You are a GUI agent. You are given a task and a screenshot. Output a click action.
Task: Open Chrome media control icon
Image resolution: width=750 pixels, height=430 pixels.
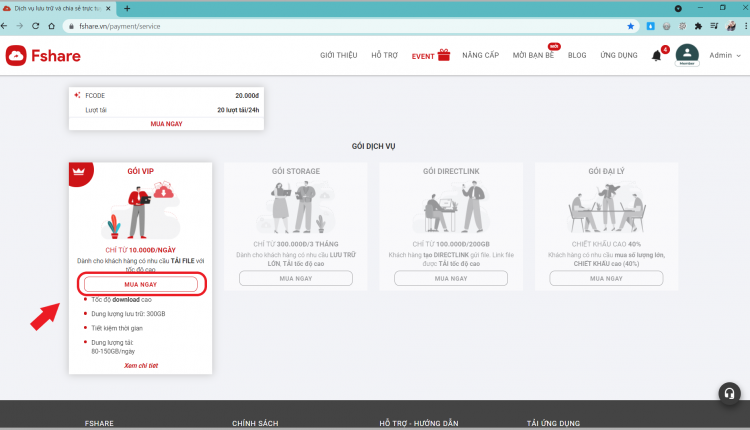click(x=714, y=26)
